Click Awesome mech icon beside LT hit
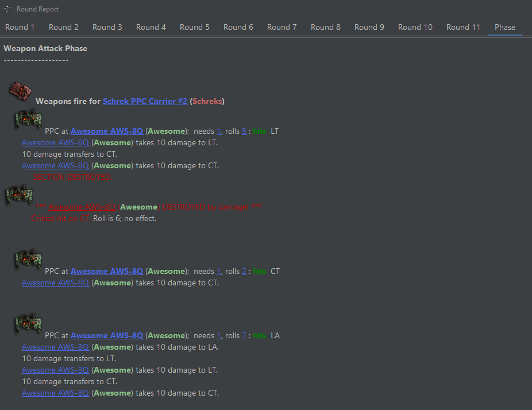This screenshot has height=410, width=532. pos(29,119)
